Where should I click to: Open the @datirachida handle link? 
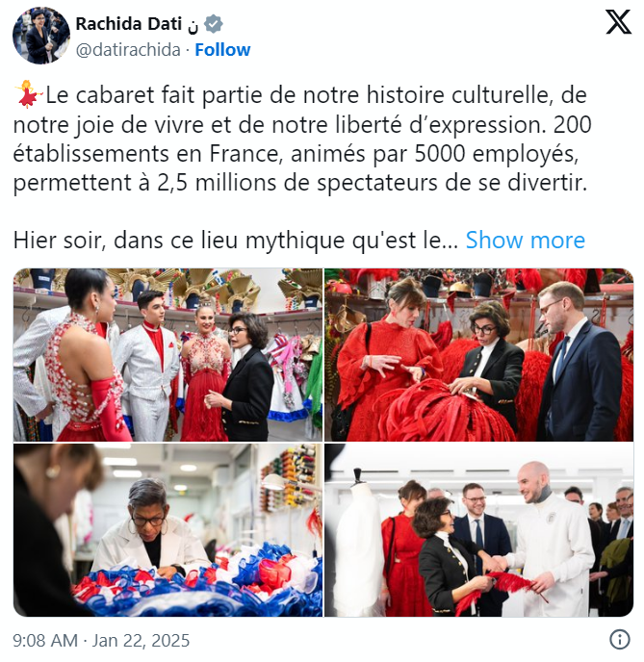(128, 50)
